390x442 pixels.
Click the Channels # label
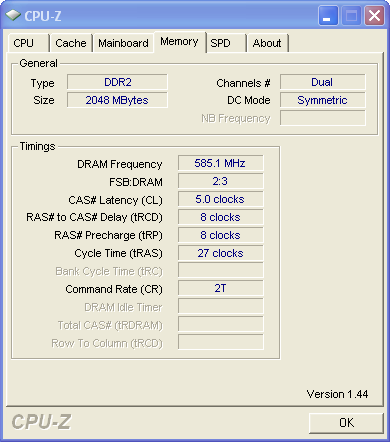(243, 83)
